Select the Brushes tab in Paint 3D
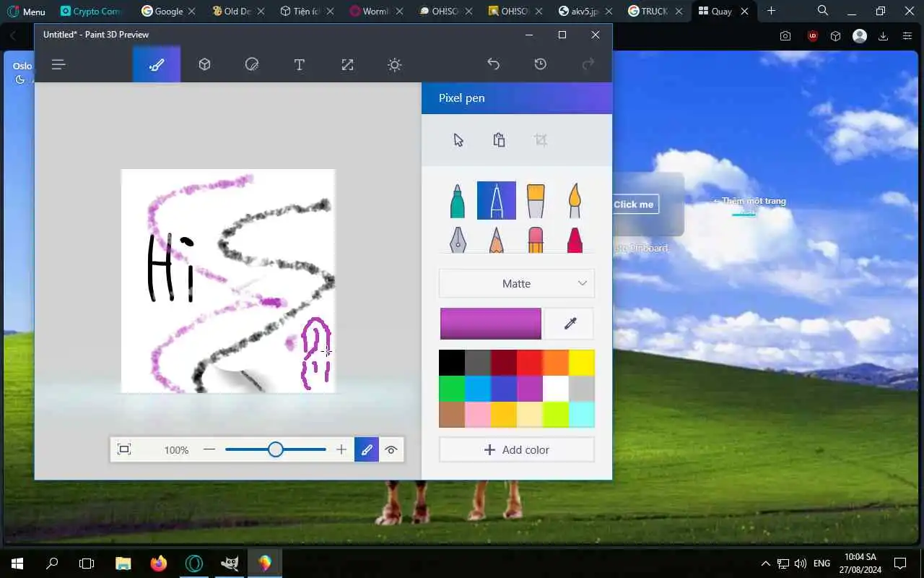This screenshot has width=924, height=578. [x=157, y=65]
